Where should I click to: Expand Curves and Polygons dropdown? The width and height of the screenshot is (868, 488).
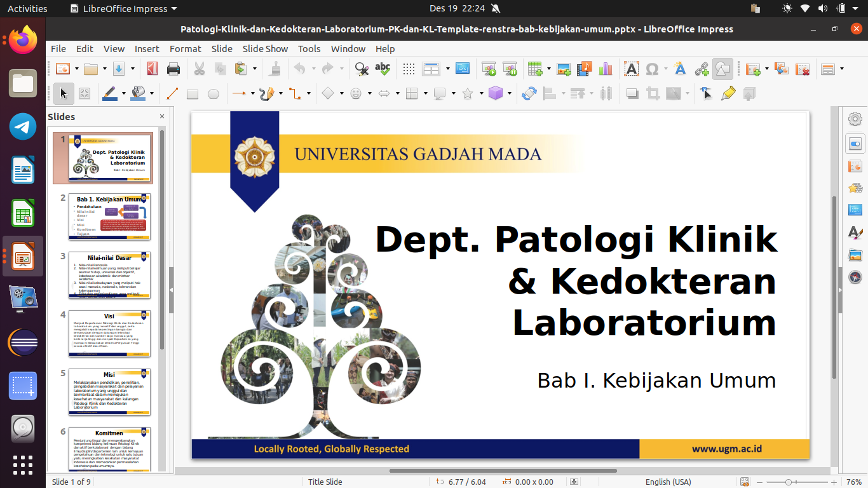(280, 93)
